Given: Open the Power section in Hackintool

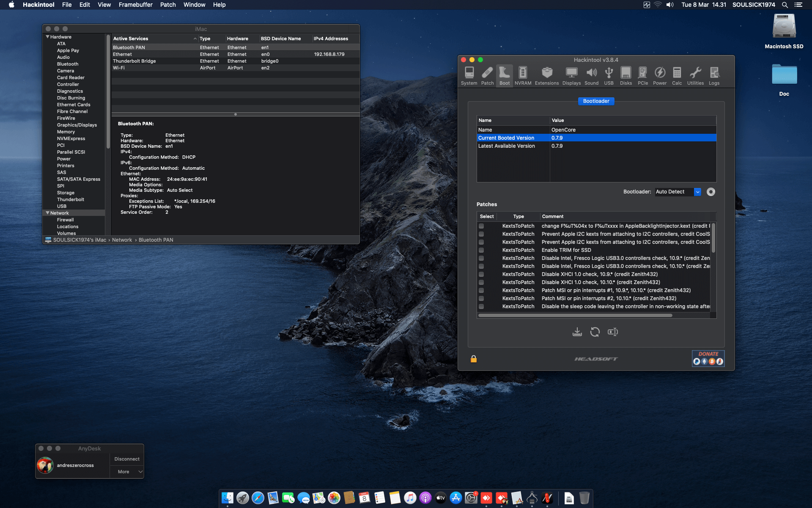Looking at the screenshot, I should click(x=660, y=76).
